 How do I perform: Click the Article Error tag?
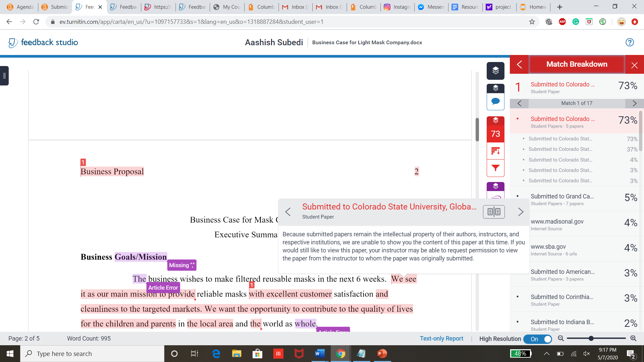tap(163, 288)
